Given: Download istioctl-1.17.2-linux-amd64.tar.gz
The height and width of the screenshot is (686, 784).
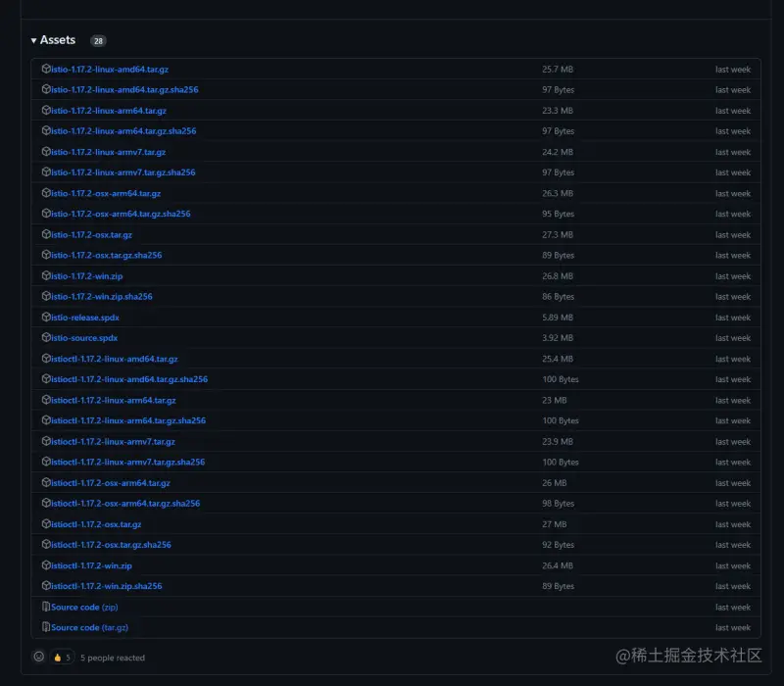Looking at the screenshot, I should 114,360.
